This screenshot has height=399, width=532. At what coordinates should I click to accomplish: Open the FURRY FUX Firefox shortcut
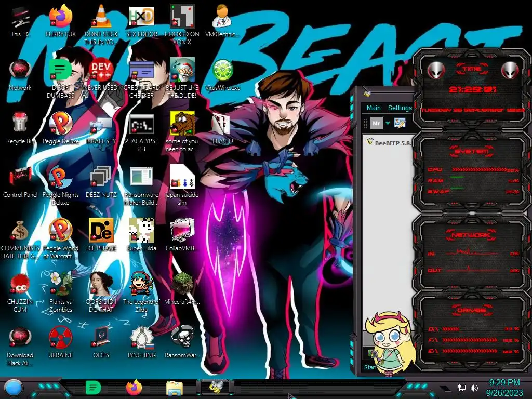(61, 21)
